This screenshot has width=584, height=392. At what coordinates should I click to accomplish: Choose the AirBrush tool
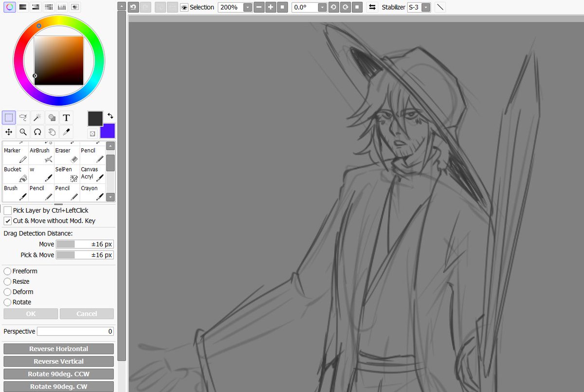[41, 155]
